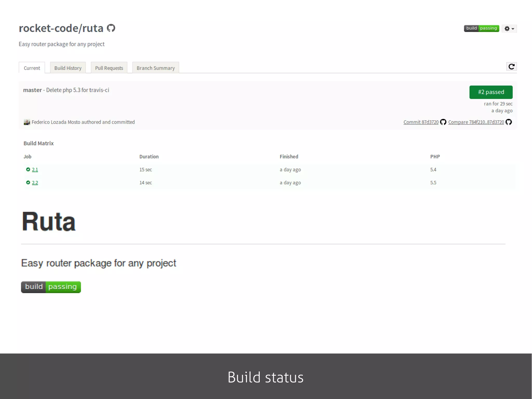Click PHP version '5.4' cell
This screenshot has width=532, height=399.
click(x=433, y=169)
